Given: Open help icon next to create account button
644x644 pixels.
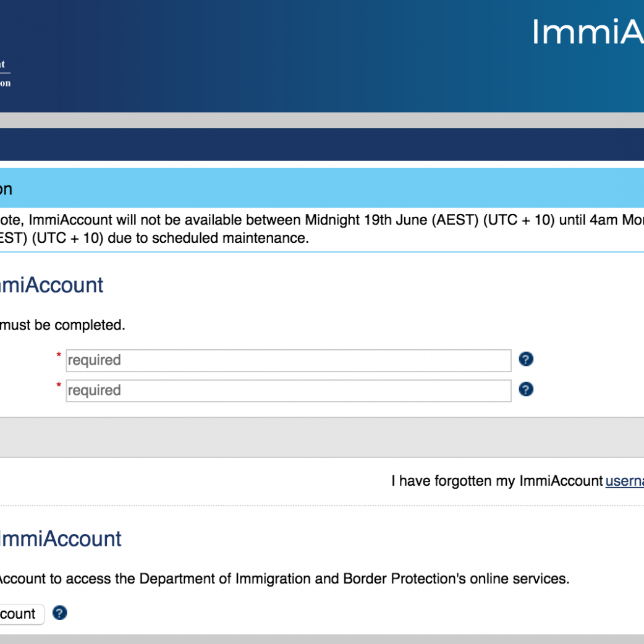Looking at the screenshot, I should coord(59,613).
